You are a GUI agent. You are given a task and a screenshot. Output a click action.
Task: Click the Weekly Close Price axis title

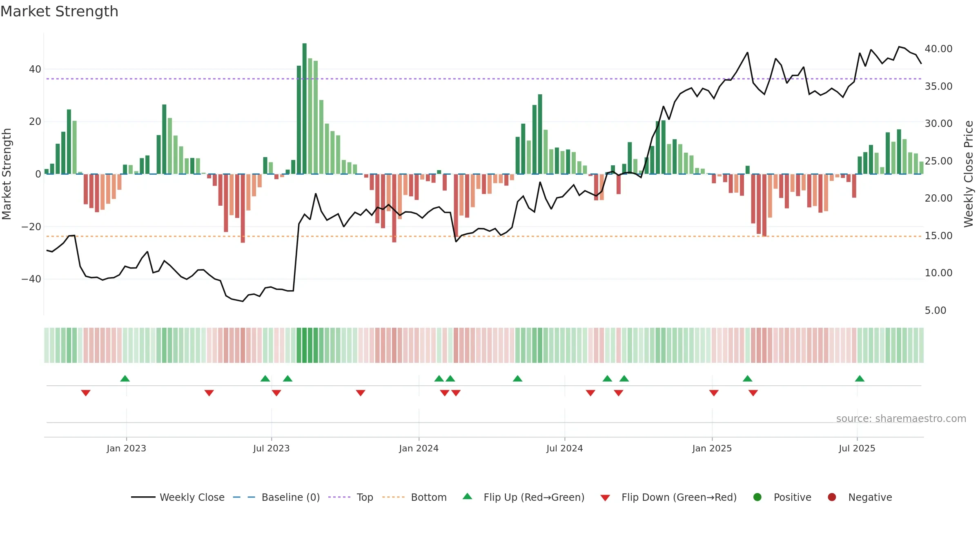tap(969, 174)
